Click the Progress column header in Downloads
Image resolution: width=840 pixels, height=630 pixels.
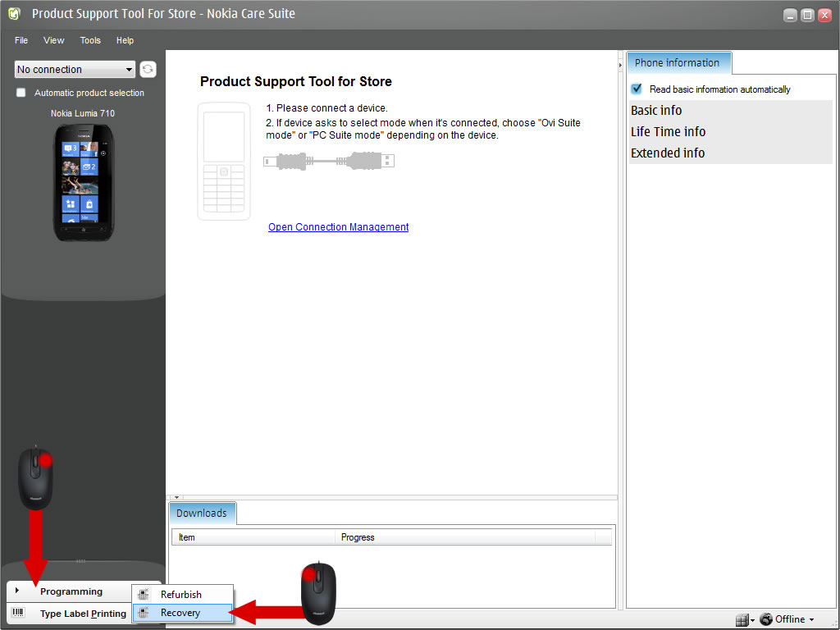[465, 536]
